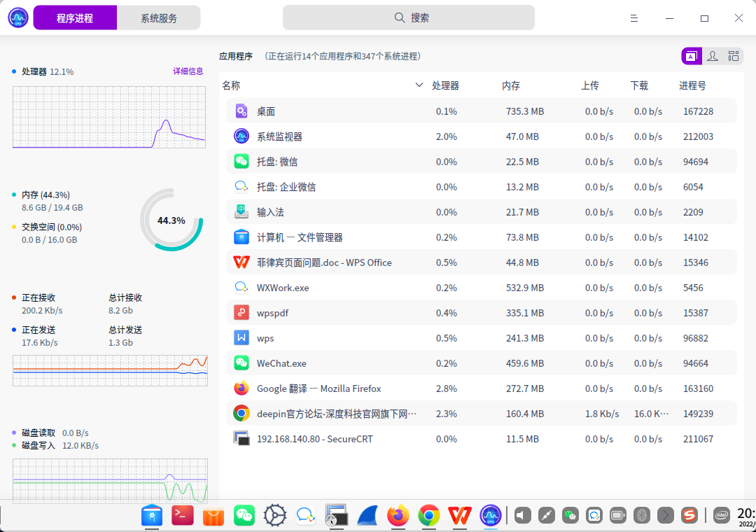756x532 pixels.
Task: Open 详细信息 link for processor
Action: [x=188, y=71]
